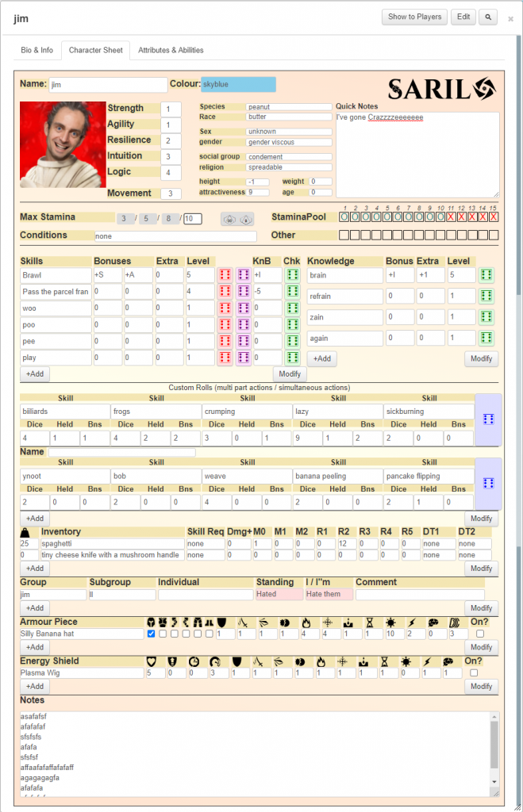Roll the blue dice for ynoot custom roll
523x812 pixels.
click(488, 484)
